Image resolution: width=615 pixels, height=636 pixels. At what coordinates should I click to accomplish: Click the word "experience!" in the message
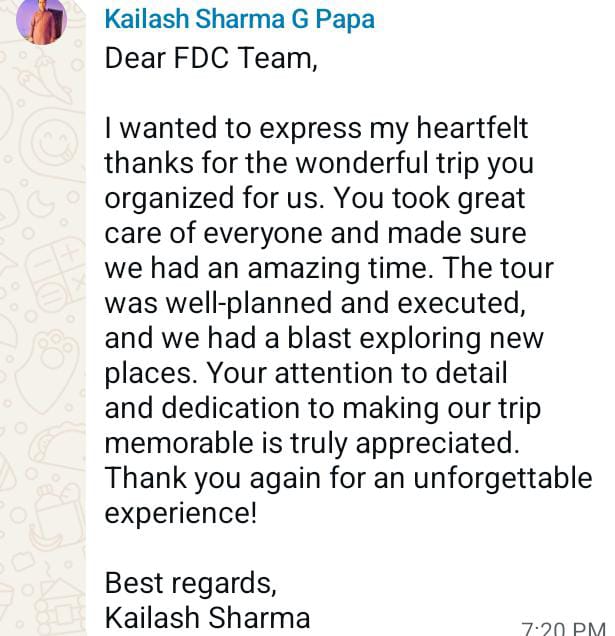click(181, 512)
